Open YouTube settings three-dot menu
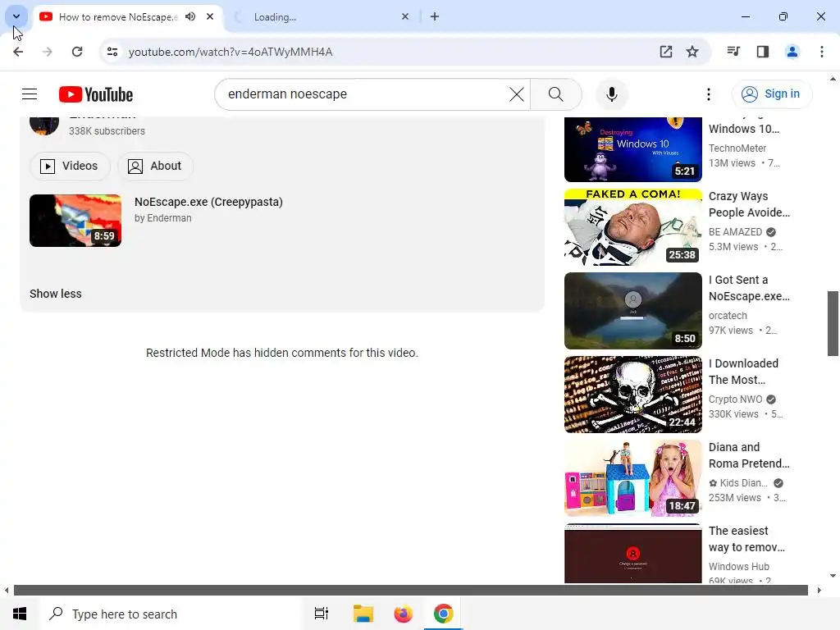The image size is (840, 630). coord(708,94)
